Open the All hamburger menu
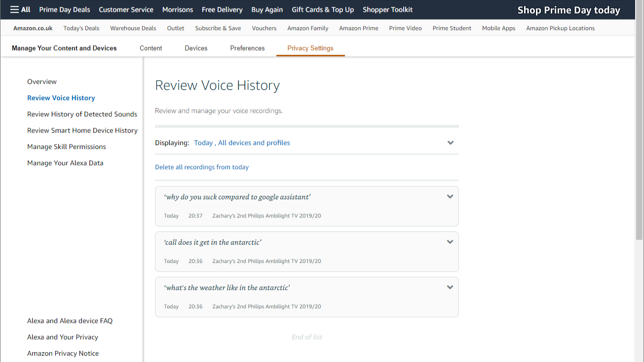The width and height of the screenshot is (644, 362). pos(20,9)
